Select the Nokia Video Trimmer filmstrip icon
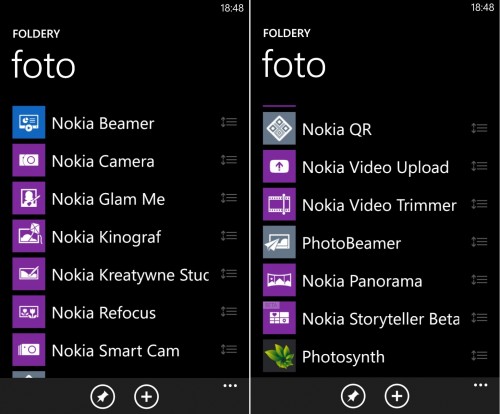 [x=279, y=204]
